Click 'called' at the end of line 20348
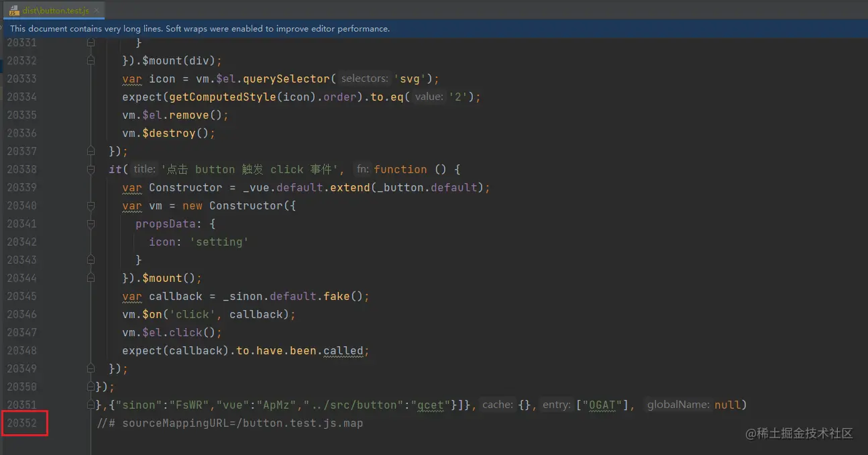 [x=343, y=350]
